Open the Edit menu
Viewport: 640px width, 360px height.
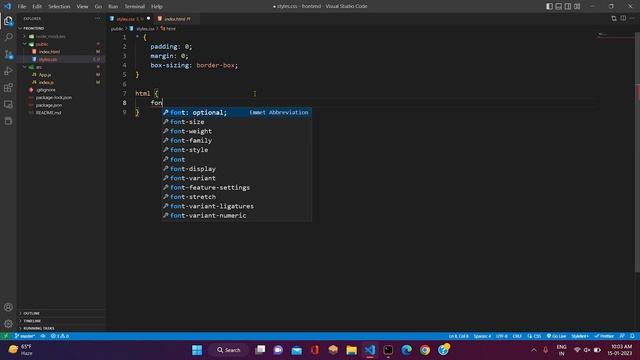[x=37, y=6]
